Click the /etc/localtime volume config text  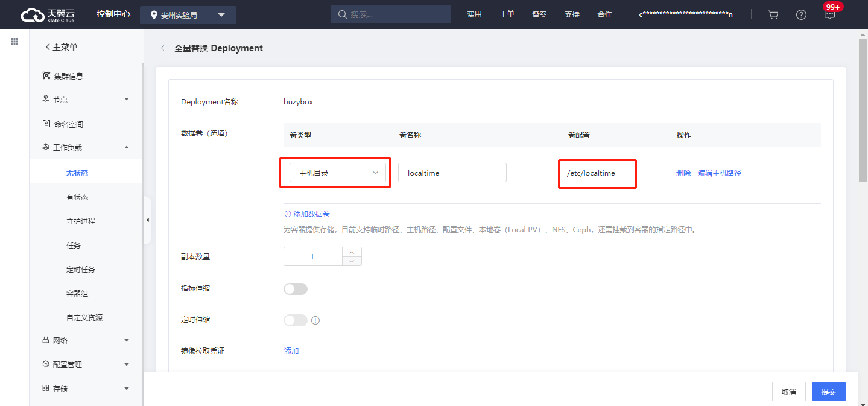[591, 173]
